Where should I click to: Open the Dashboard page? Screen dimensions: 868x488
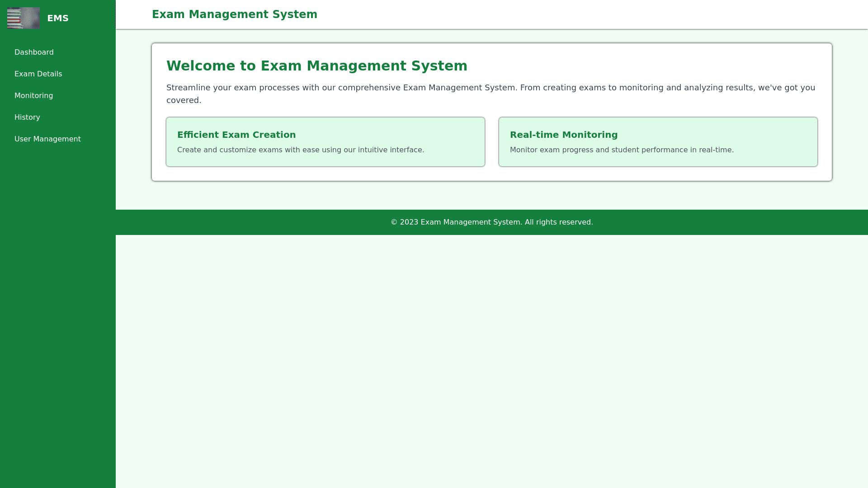[x=34, y=52]
